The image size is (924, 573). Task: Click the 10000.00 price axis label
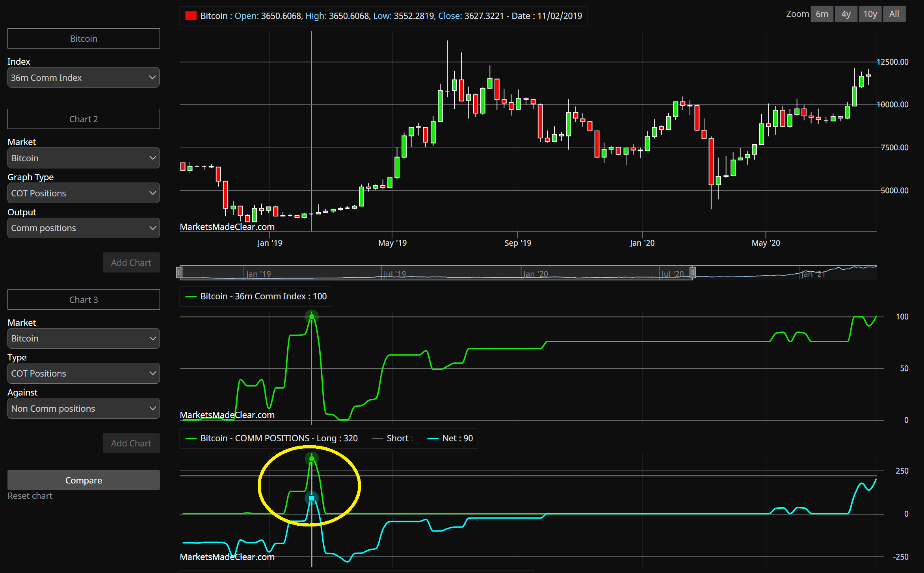pyautogui.click(x=892, y=105)
